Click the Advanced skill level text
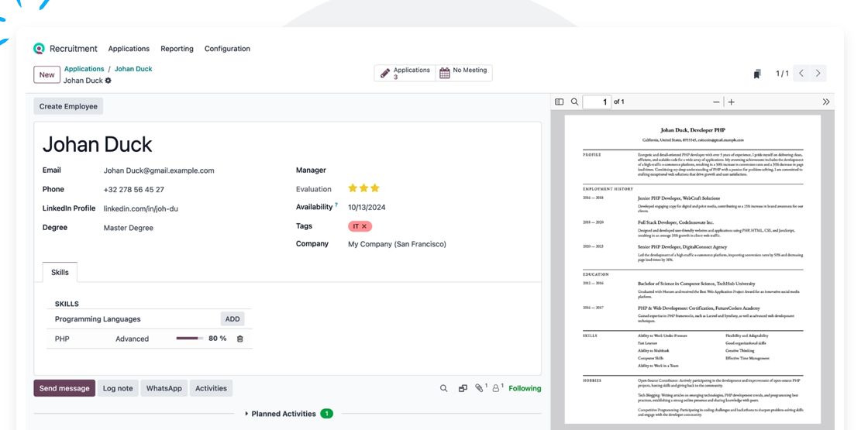The image size is (868, 430). click(x=132, y=339)
